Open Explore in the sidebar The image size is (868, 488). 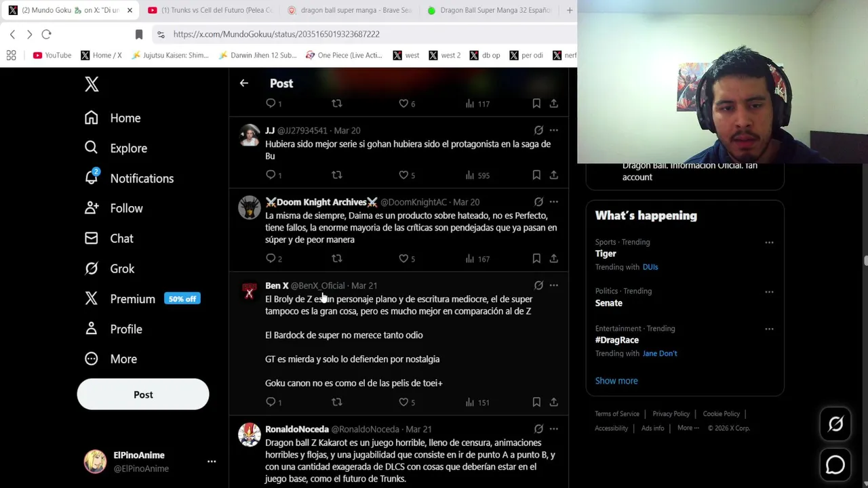(115, 148)
